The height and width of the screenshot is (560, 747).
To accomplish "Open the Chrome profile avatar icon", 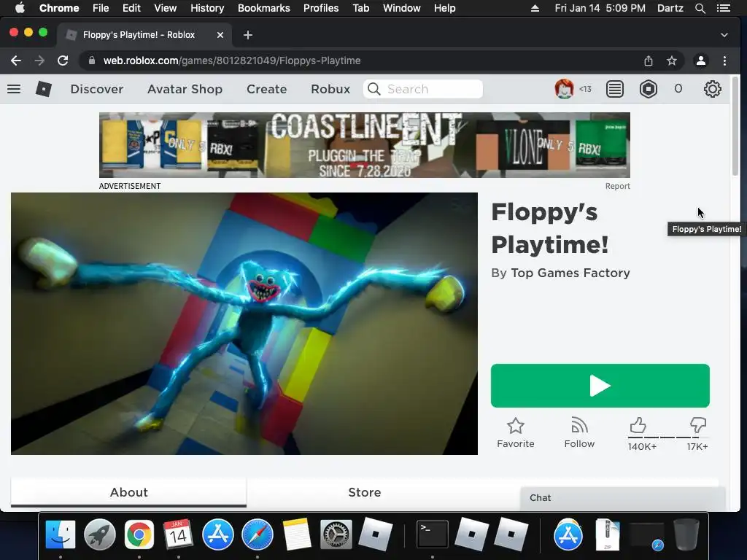I will point(701,61).
